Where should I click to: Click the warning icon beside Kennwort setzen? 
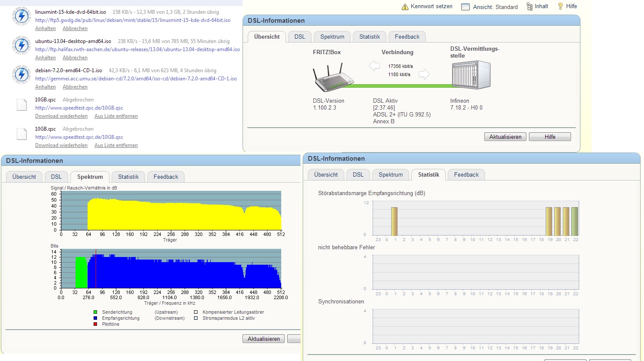405,6
